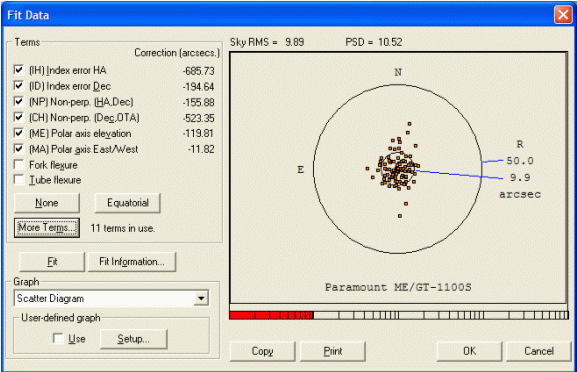Open the More Terms dialog
The image size is (577, 372).
[47, 228]
